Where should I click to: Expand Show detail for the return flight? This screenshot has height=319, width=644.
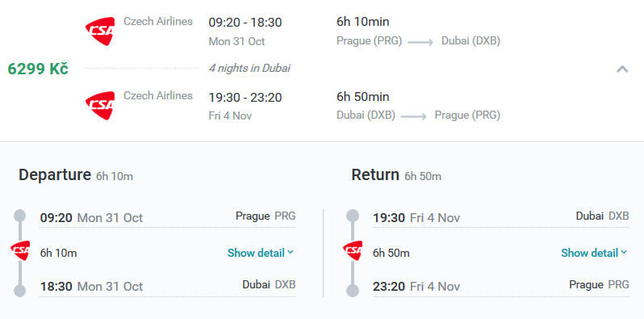pyautogui.click(x=594, y=253)
